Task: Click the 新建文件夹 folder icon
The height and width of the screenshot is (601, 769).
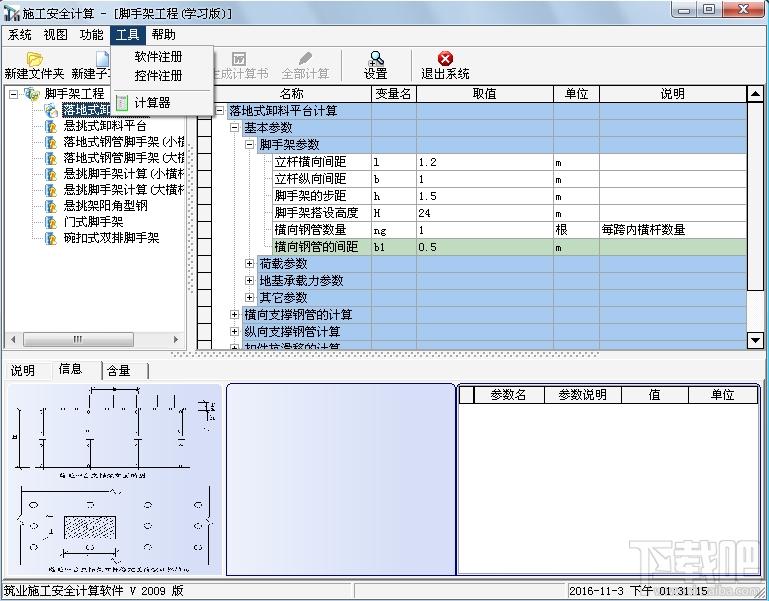Action: pyautogui.click(x=33, y=59)
